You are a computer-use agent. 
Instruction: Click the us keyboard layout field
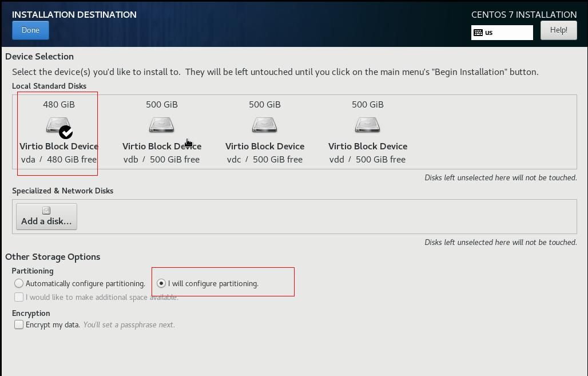[x=507, y=33]
